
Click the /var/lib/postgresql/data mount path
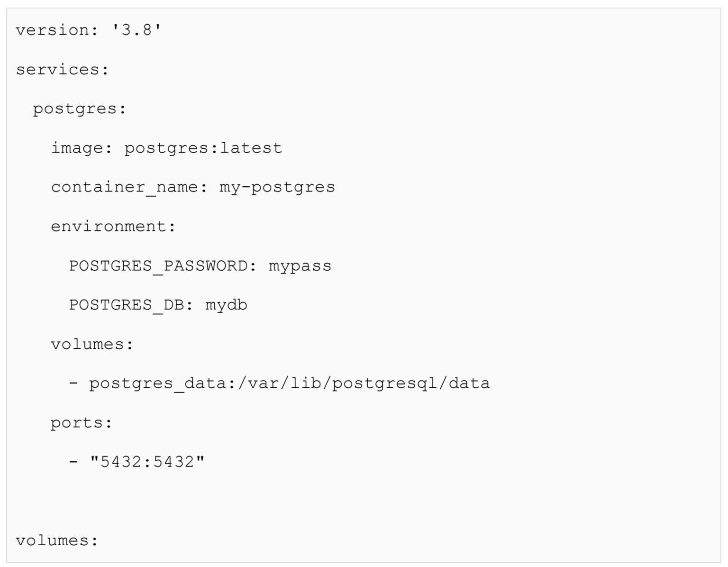pos(364,383)
